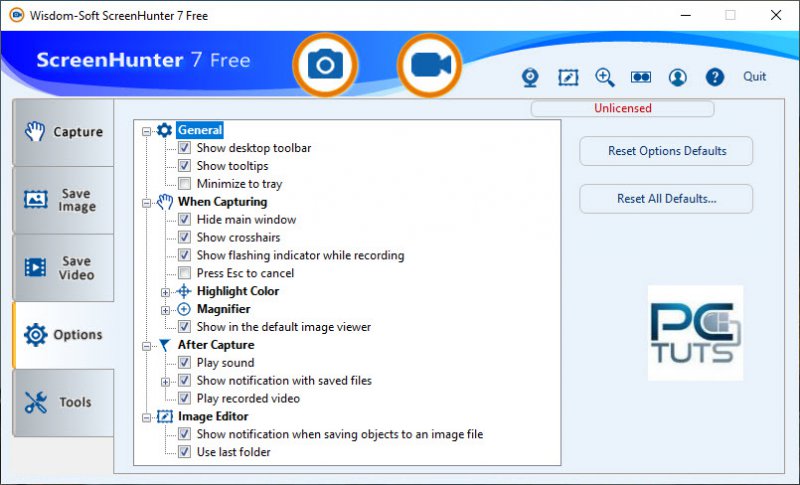
Task: Click the Magnifier circle-plus icon
Action: point(184,309)
